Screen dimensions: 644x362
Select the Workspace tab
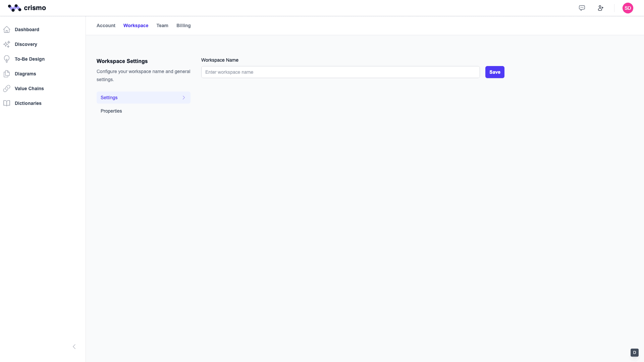click(136, 25)
